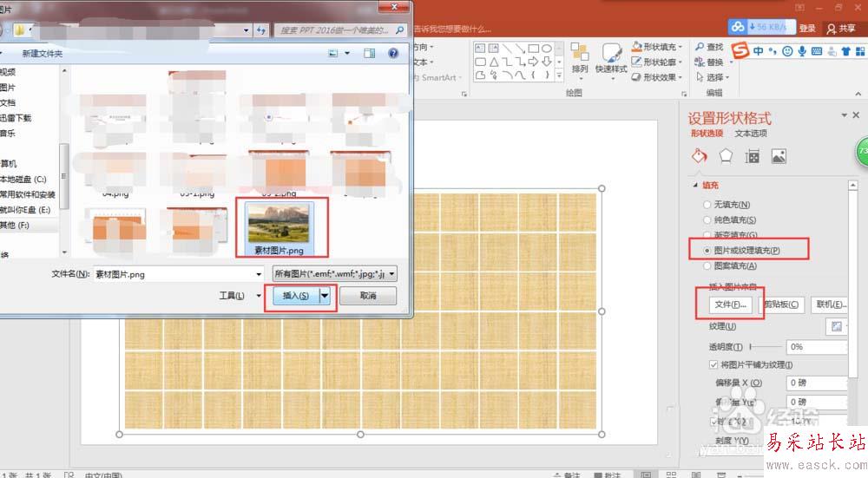Select 其他 (F:) drive in navigation pane

(15, 226)
